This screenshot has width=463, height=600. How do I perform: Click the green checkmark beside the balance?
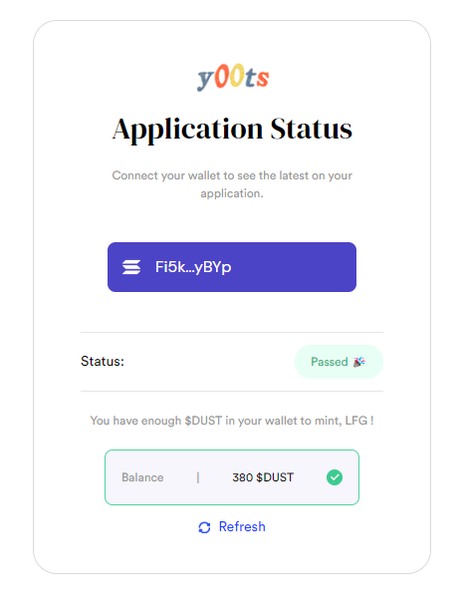[x=334, y=477]
